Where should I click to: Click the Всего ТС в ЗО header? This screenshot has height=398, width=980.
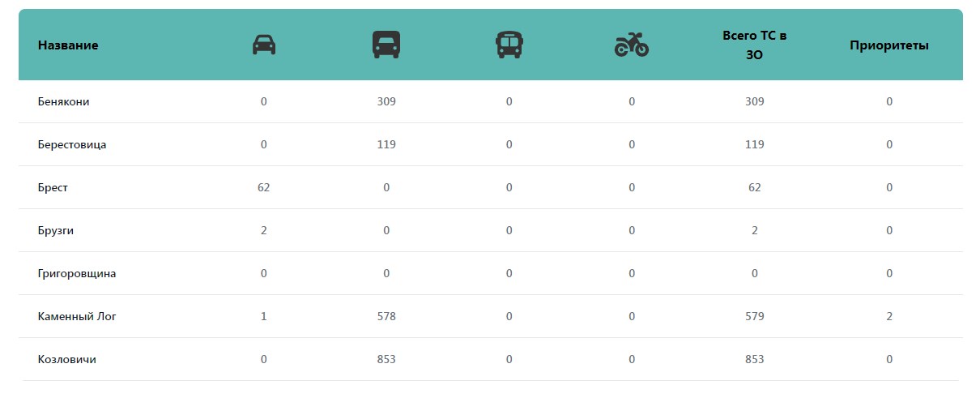(x=755, y=45)
